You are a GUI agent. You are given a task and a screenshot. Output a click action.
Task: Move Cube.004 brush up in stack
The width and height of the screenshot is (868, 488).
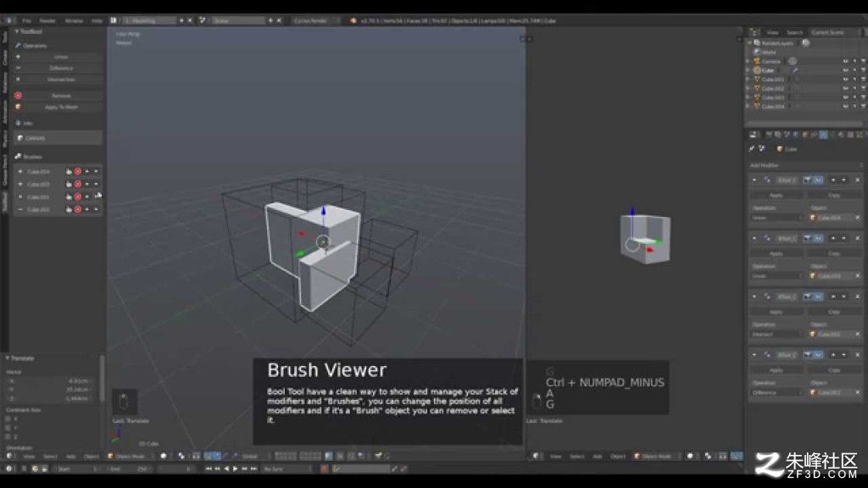coord(87,171)
